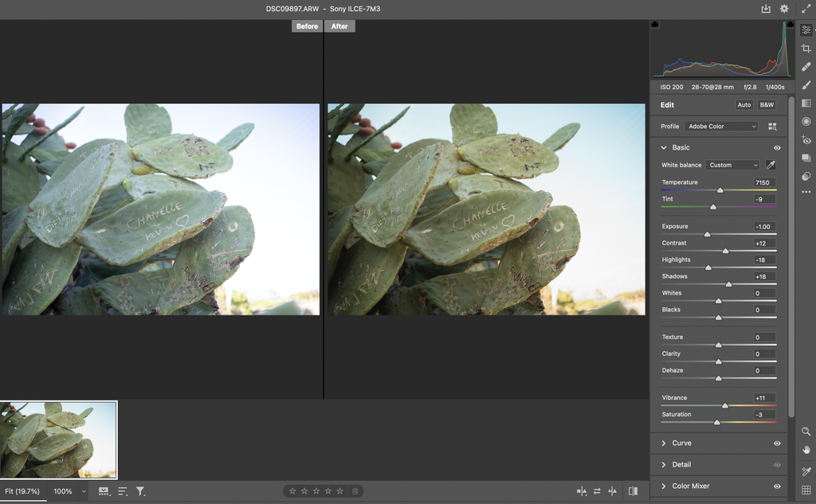This screenshot has height=504, width=816.
Task: Open Camera Raw preferences via gear icon
Action: [783, 8]
